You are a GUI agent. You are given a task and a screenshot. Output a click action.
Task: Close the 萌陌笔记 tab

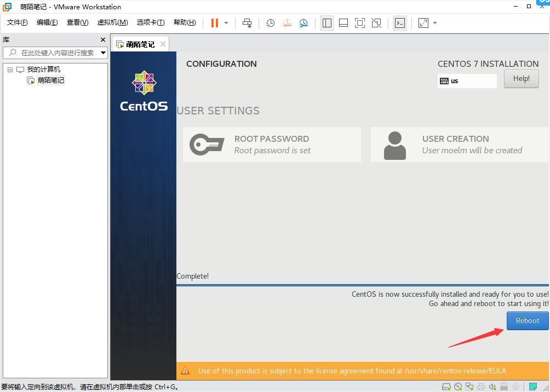(x=162, y=44)
